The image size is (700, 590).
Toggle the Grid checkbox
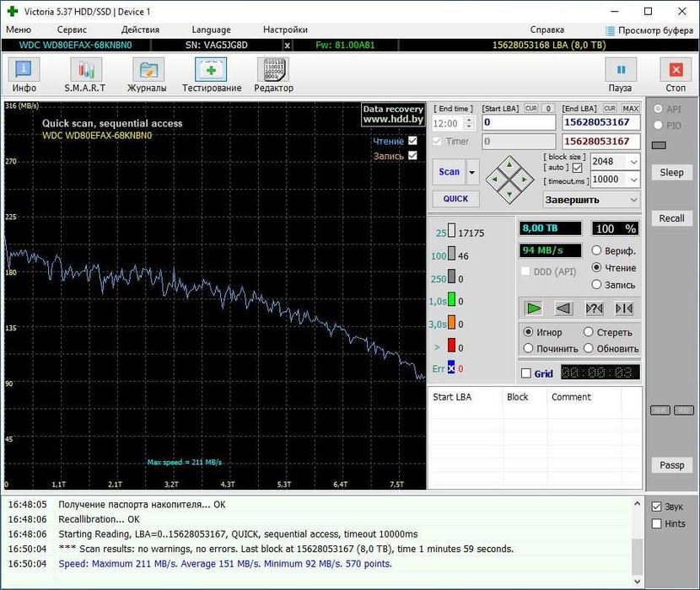[x=526, y=373]
